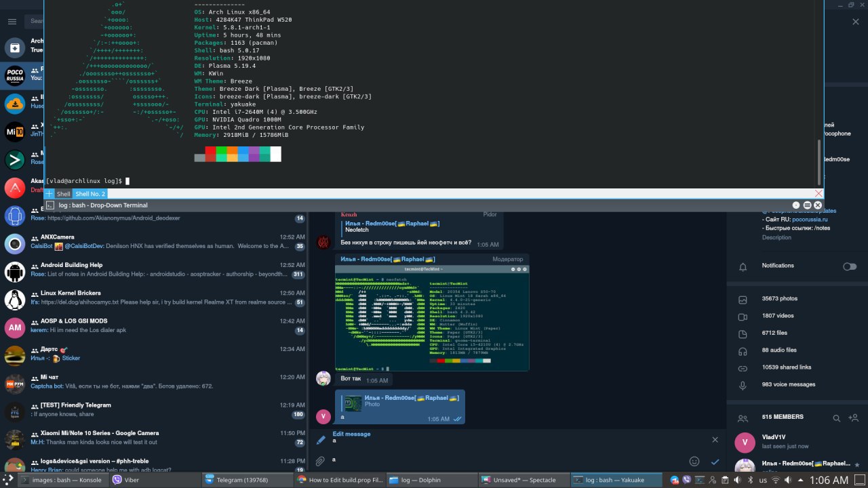Open KDE application launcher
Screen dimensions: 868x488
click(8, 480)
